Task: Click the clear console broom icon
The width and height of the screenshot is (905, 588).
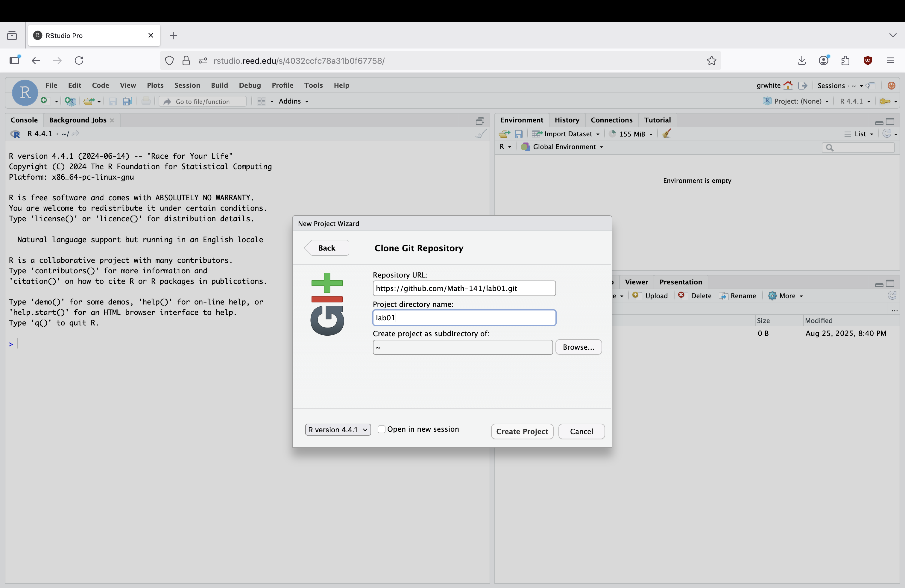Action: point(481,134)
